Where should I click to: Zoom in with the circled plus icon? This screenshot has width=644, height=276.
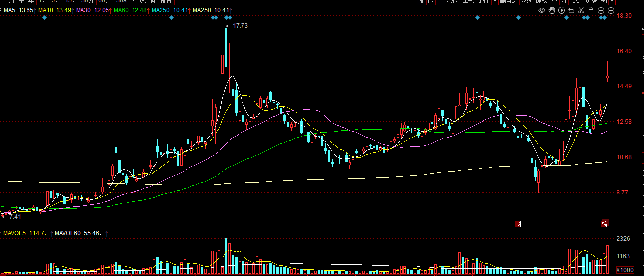[601, 10]
